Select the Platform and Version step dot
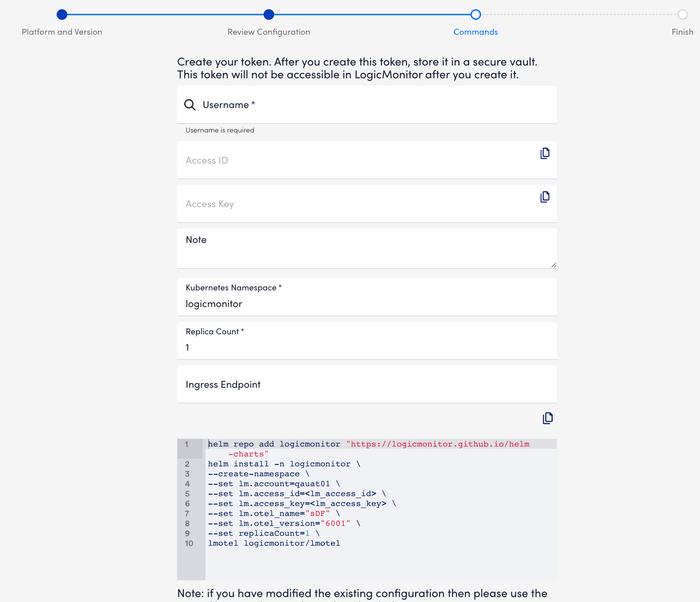 tap(62, 15)
